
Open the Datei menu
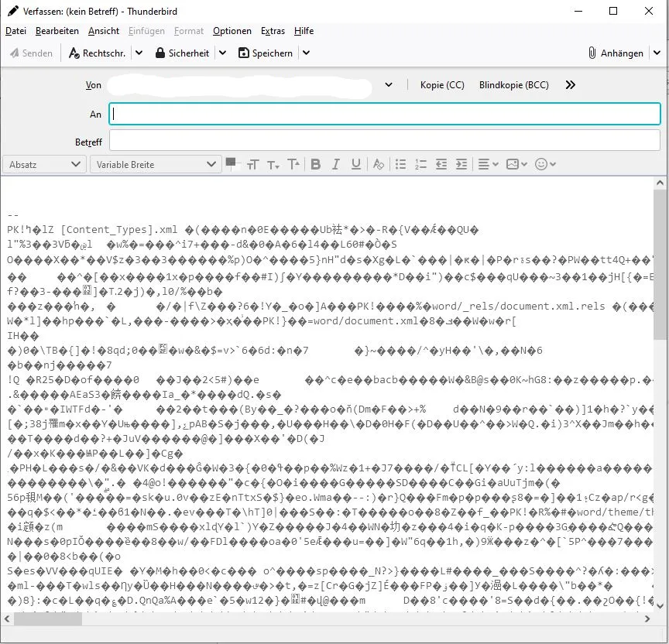pyautogui.click(x=15, y=31)
